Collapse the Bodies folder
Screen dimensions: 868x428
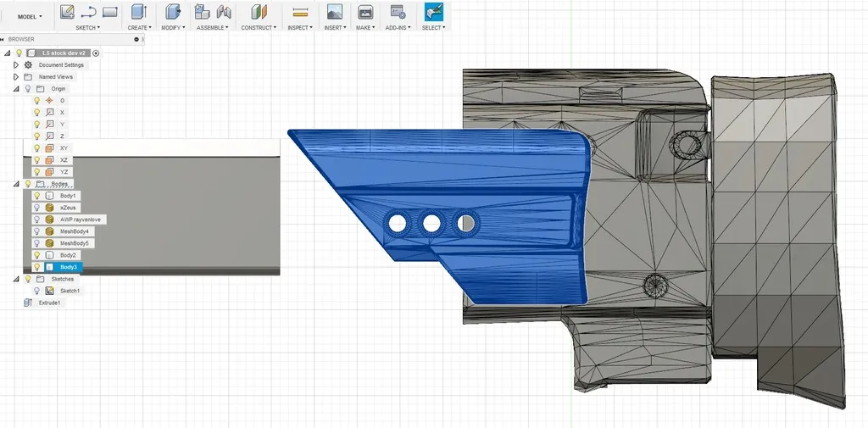[16, 183]
